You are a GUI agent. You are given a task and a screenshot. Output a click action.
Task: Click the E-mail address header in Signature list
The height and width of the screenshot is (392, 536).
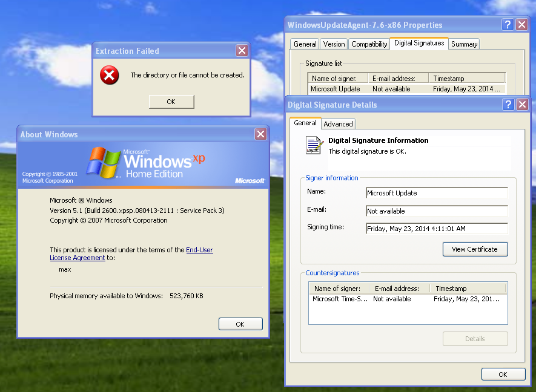pyautogui.click(x=399, y=79)
